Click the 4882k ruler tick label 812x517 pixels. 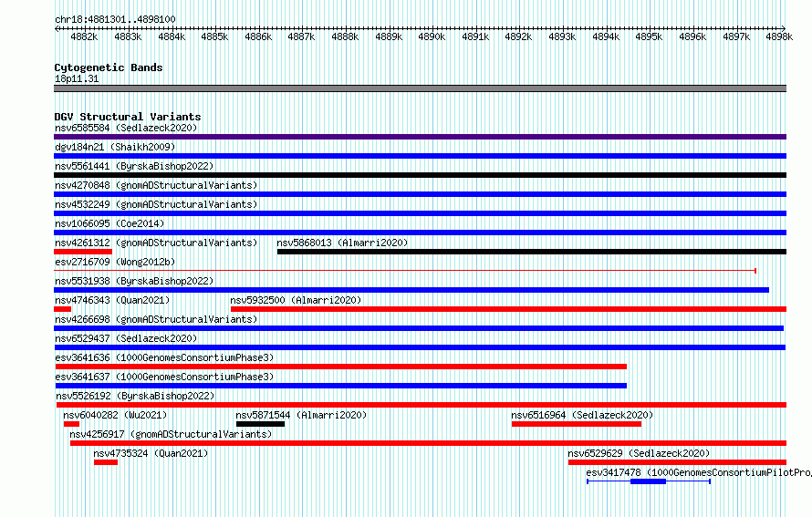[x=84, y=36]
